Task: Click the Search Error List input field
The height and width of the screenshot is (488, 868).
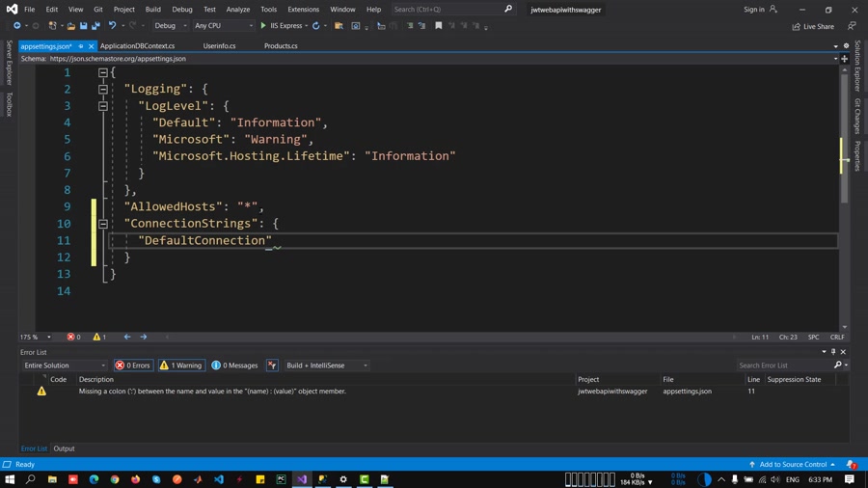Action: point(784,366)
